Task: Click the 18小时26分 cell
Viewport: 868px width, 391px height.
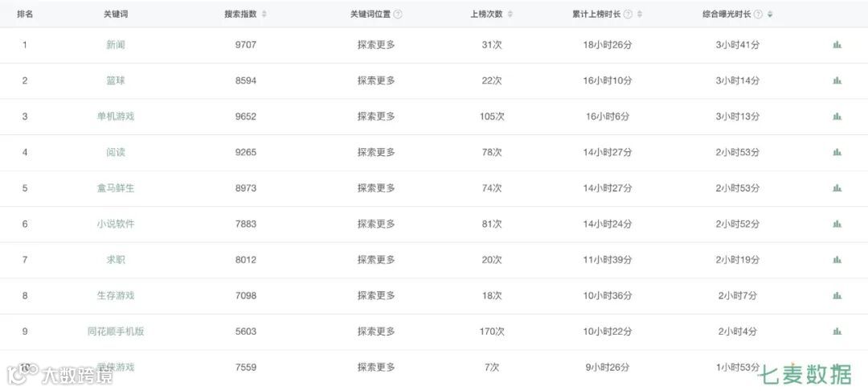Action: (608, 45)
